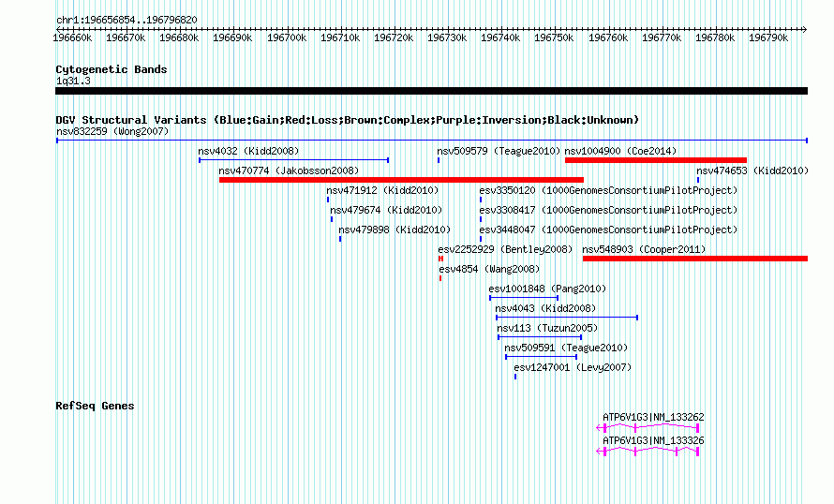Open the ATP6V1G3|NM_133262 gene label
The image size is (834, 504).
pyautogui.click(x=653, y=417)
